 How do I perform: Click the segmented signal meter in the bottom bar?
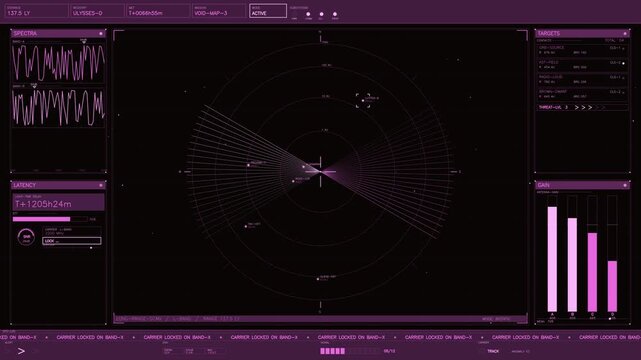click(350, 351)
